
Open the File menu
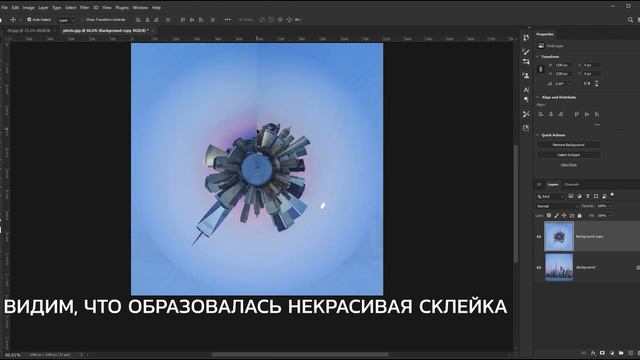[x=4, y=7]
